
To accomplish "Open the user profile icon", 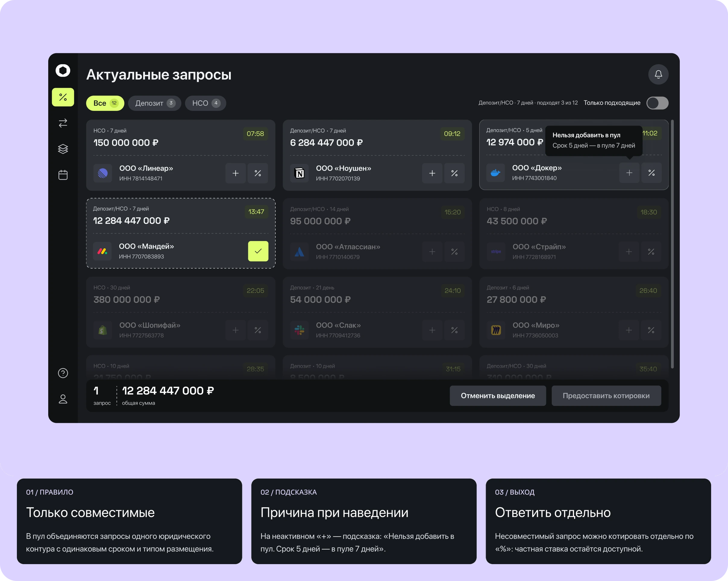I will (x=63, y=399).
